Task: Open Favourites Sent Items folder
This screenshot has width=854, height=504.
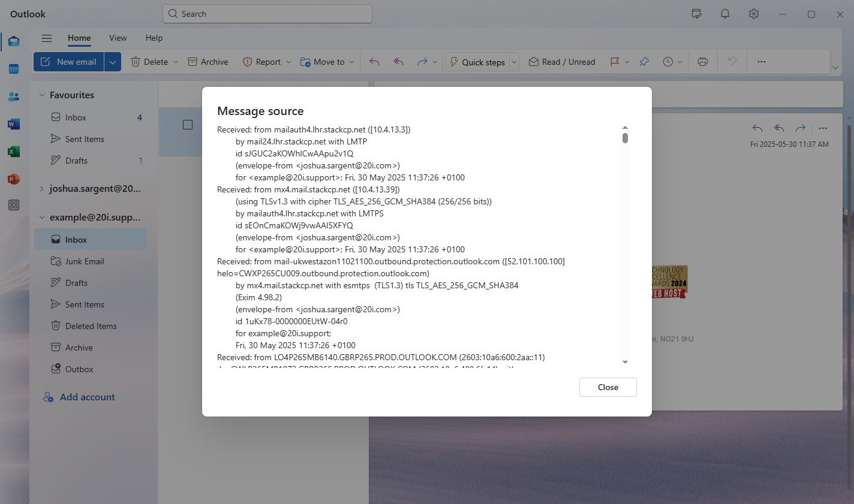Action: click(91, 139)
